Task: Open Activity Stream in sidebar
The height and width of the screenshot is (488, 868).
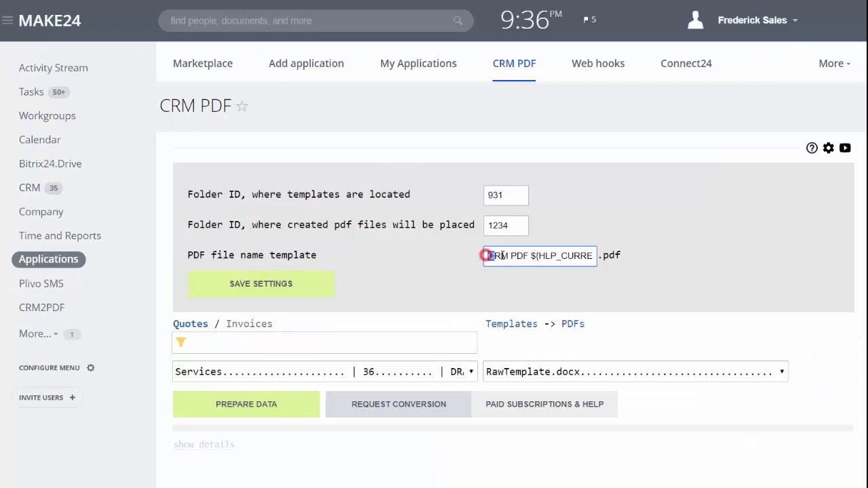Action: (x=54, y=68)
